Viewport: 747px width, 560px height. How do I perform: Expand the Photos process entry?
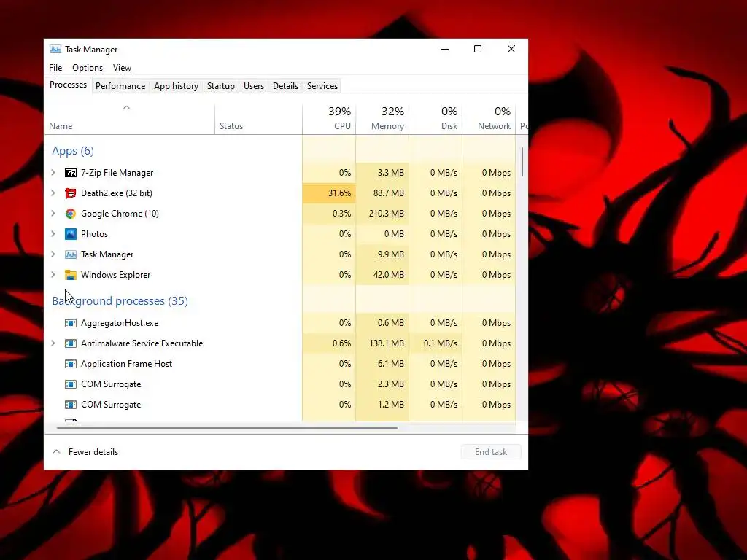tap(53, 234)
